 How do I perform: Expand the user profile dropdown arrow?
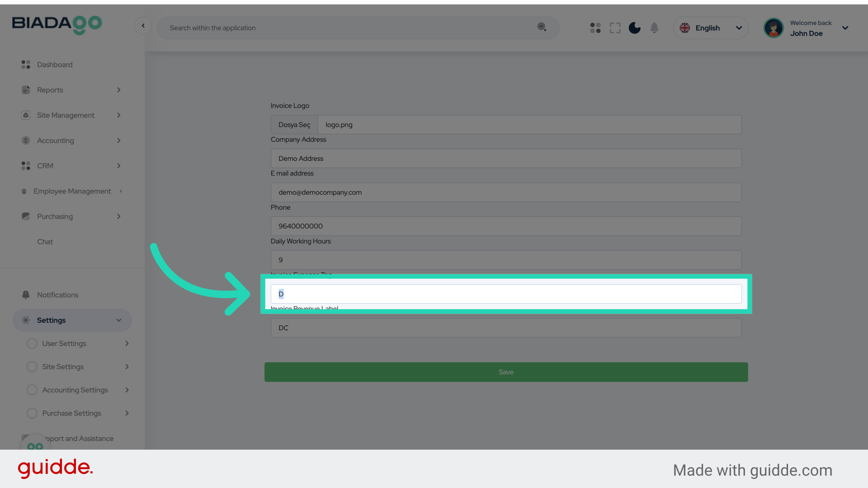845,28
